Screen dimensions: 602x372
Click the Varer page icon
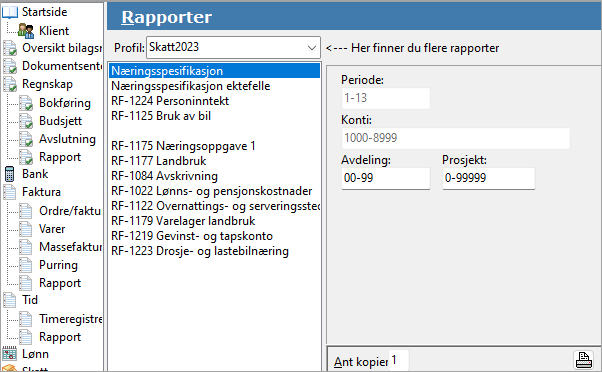point(26,229)
